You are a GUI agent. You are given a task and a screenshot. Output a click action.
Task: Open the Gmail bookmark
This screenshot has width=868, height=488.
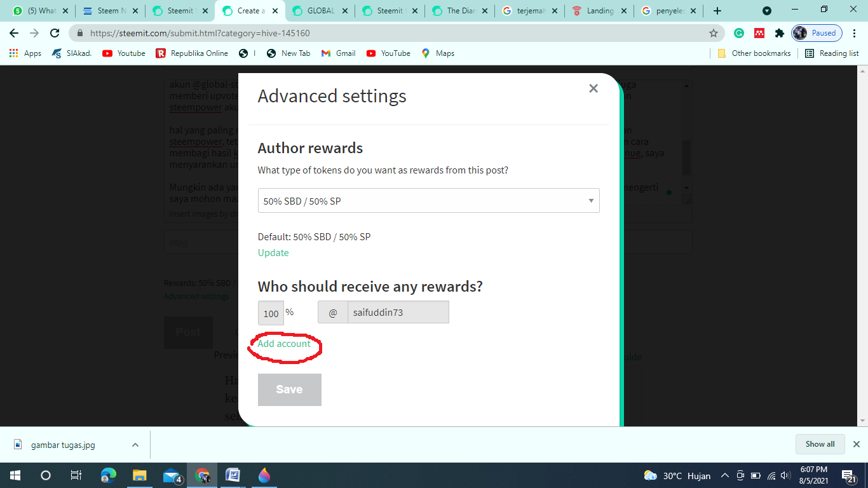pos(339,53)
